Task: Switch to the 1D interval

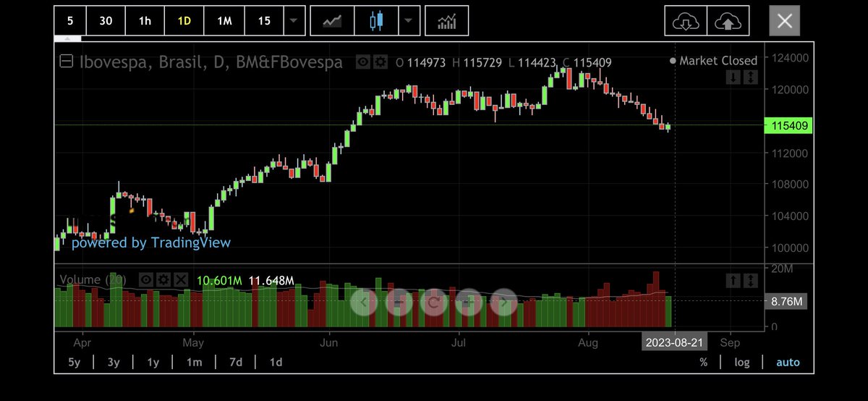Action: (x=184, y=21)
